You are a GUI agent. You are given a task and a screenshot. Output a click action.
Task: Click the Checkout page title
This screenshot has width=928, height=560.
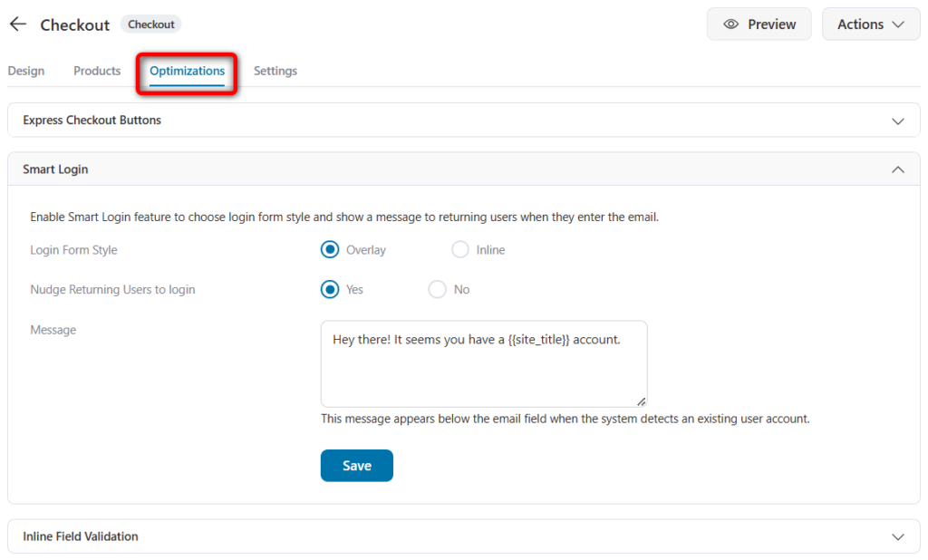click(75, 24)
